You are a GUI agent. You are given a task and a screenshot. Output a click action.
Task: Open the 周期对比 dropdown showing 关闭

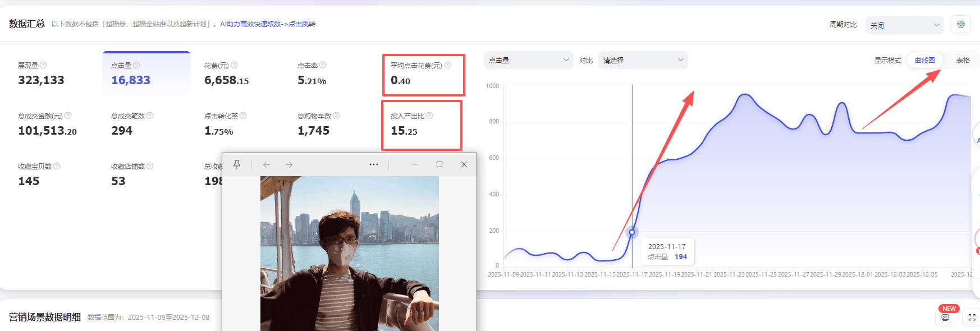(904, 25)
